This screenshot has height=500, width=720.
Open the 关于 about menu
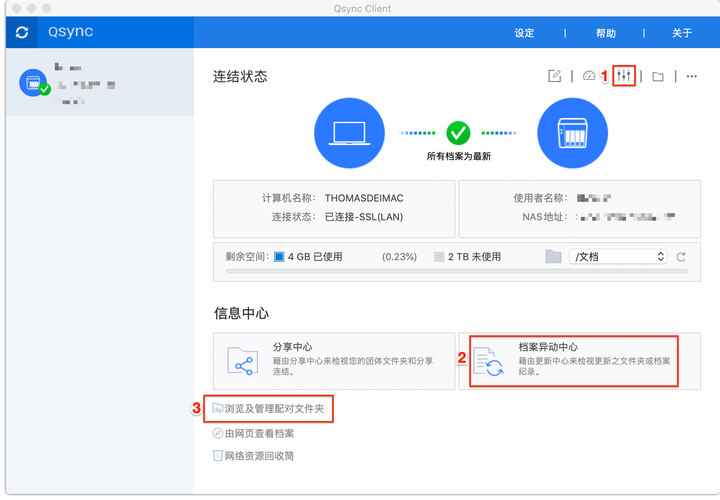pos(682,33)
